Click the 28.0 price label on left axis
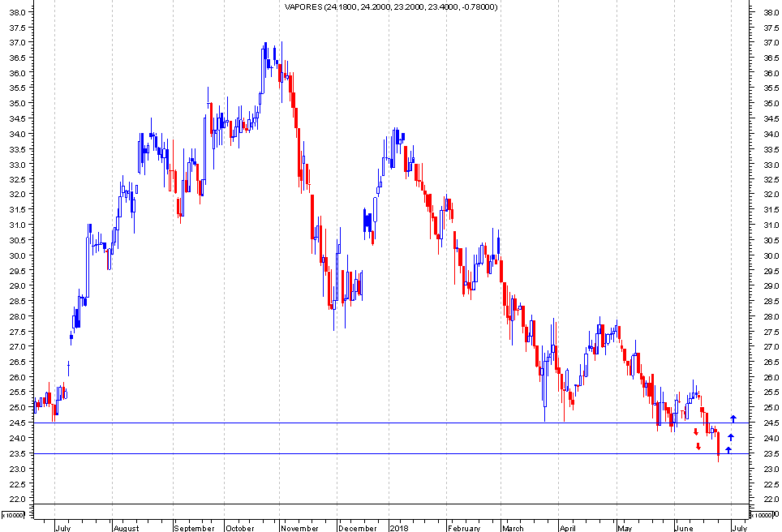Screen dimensions: 782x532 pos(18,316)
